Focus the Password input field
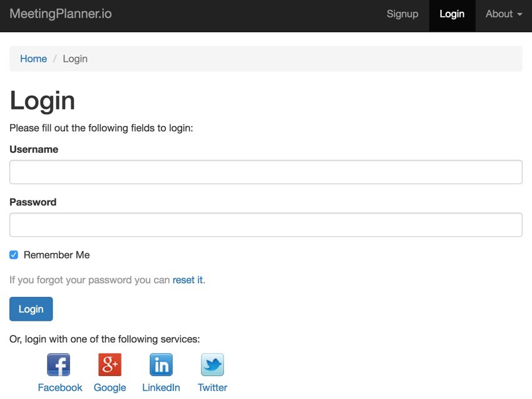This screenshot has height=399, width=532. point(265,225)
